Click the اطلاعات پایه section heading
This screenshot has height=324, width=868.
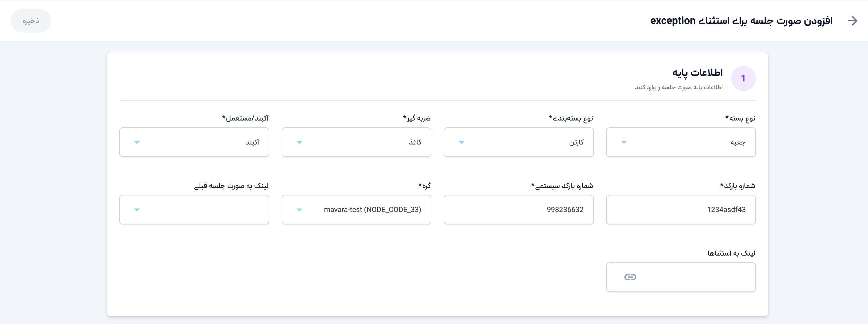point(697,73)
